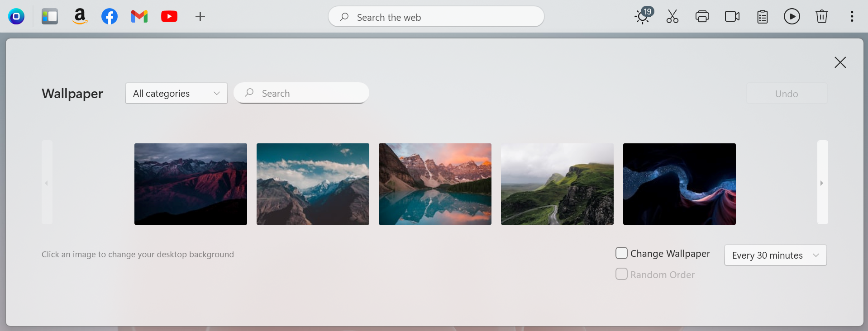Screen dimensions: 868x331
Task: Click the magnifier in wallpaper Search box
Action: click(x=249, y=93)
